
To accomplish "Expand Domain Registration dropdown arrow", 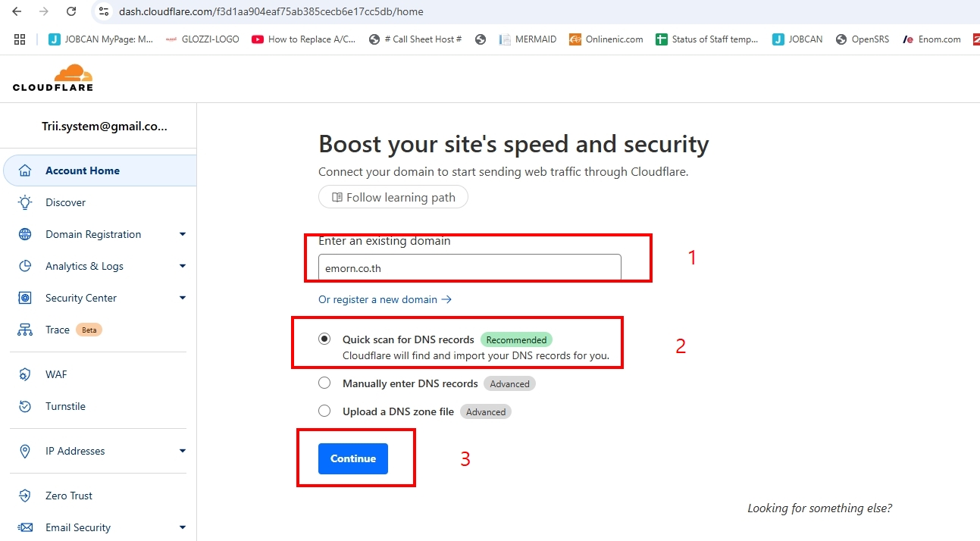I will coord(183,234).
